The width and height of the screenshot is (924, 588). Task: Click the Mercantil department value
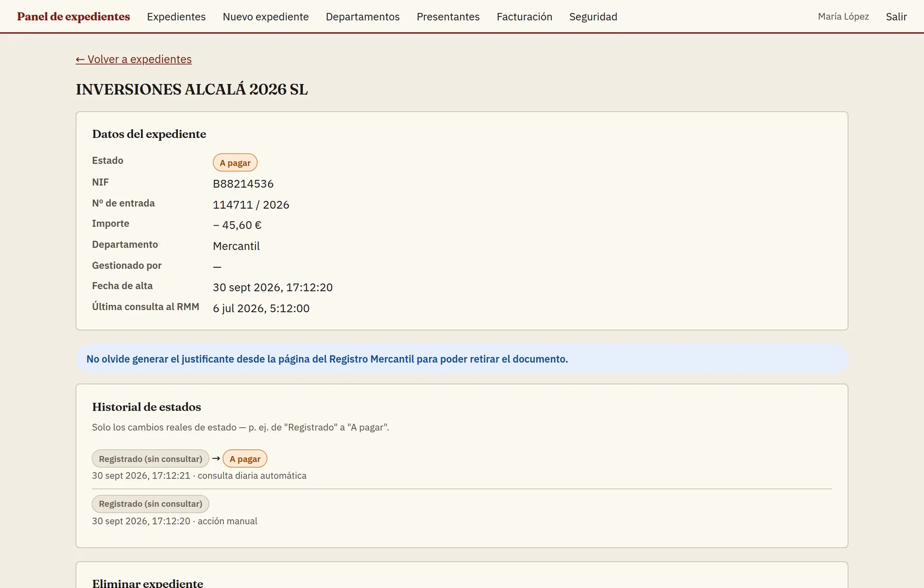click(x=236, y=246)
